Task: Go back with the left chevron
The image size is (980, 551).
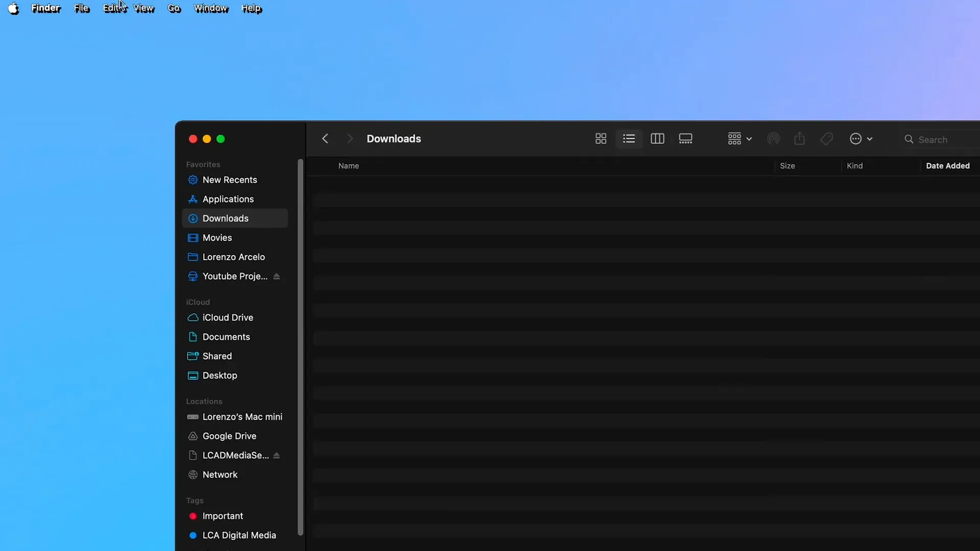Action: click(x=325, y=139)
